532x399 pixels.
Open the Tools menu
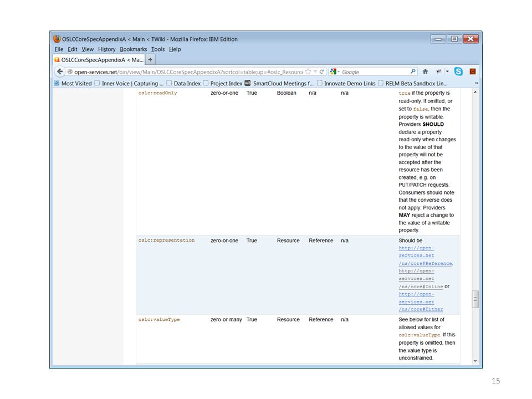click(158, 49)
